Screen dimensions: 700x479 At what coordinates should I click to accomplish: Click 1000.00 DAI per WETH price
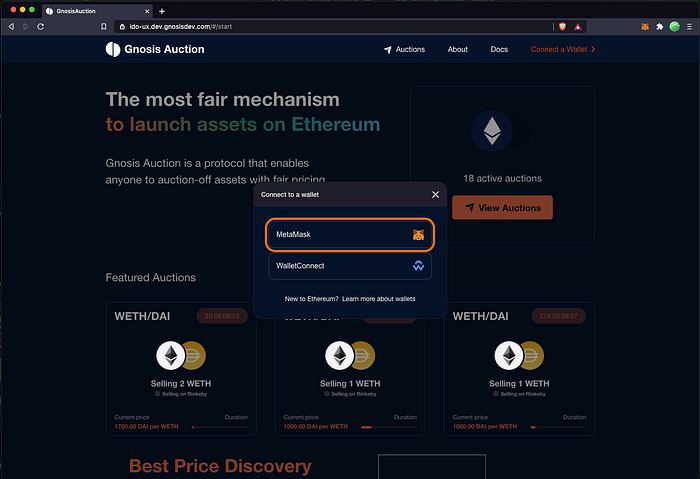(x=485, y=427)
